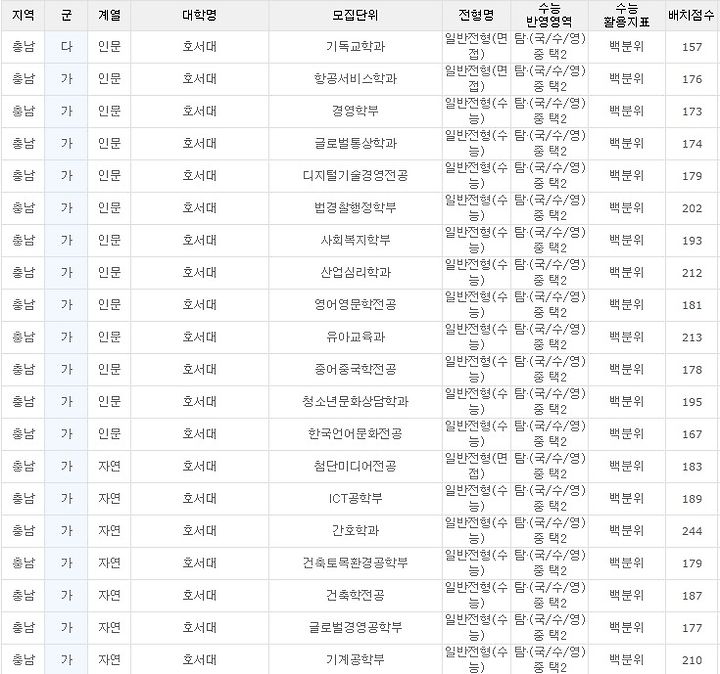The height and width of the screenshot is (674, 720).
Task: Click score 178 for 중어중국학전공
Action: coord(692,370)
